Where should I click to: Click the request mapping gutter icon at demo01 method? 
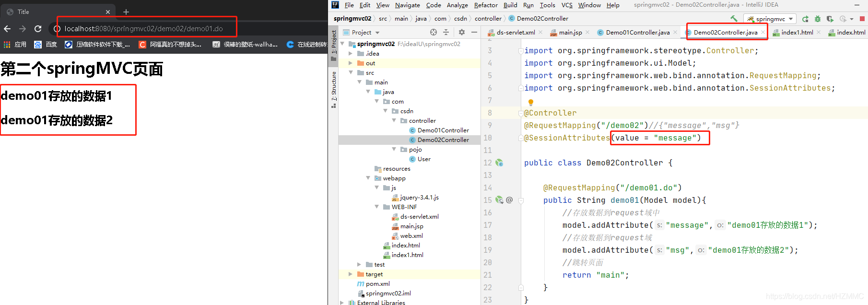[499, 200]
